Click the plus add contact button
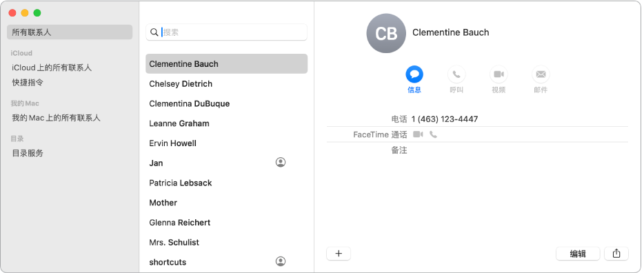The height and width of the screenshot is (273, 644). click(x=339, y=254)
